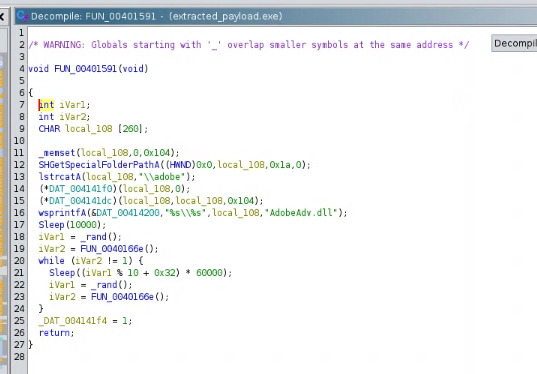This screenshot has height=374, width=537.
Task: Click the 60000 constant on line 21
Action: coord(209,273)
